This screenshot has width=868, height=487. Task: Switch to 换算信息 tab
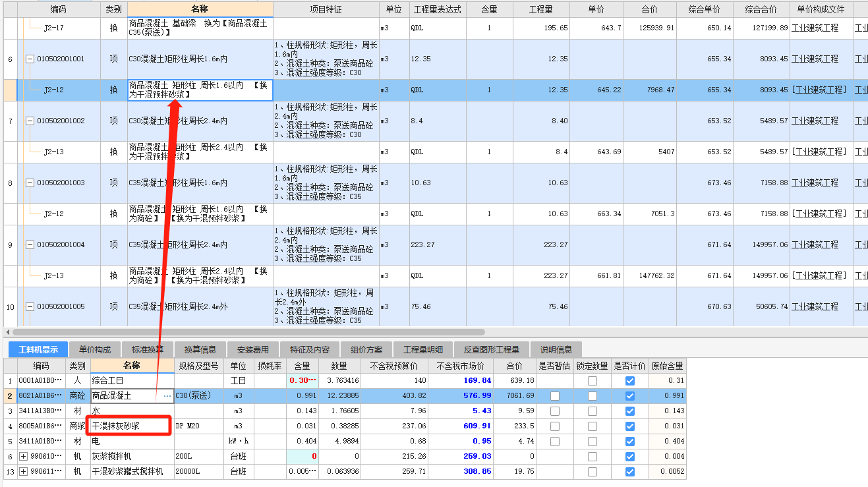coord(200,350)
